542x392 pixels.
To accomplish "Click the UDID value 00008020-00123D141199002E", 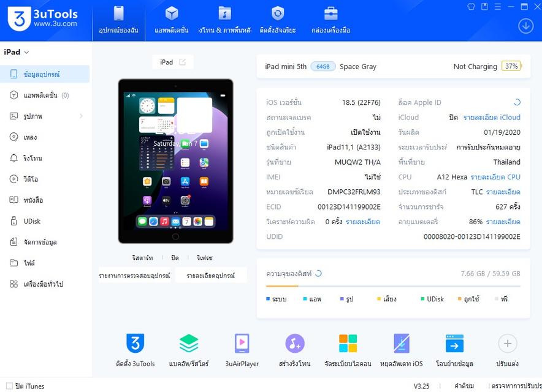I will coord(472,236).
